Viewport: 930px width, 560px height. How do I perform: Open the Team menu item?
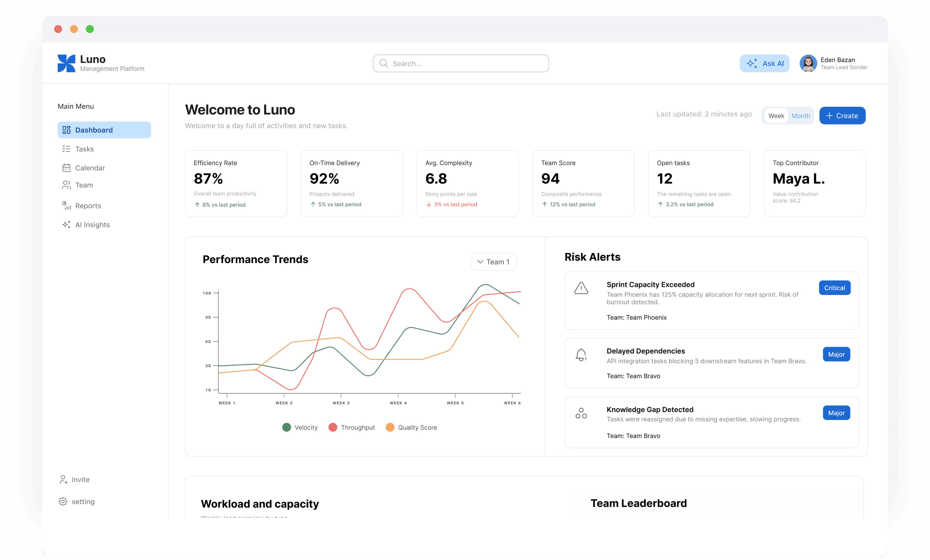pos(84,185)
